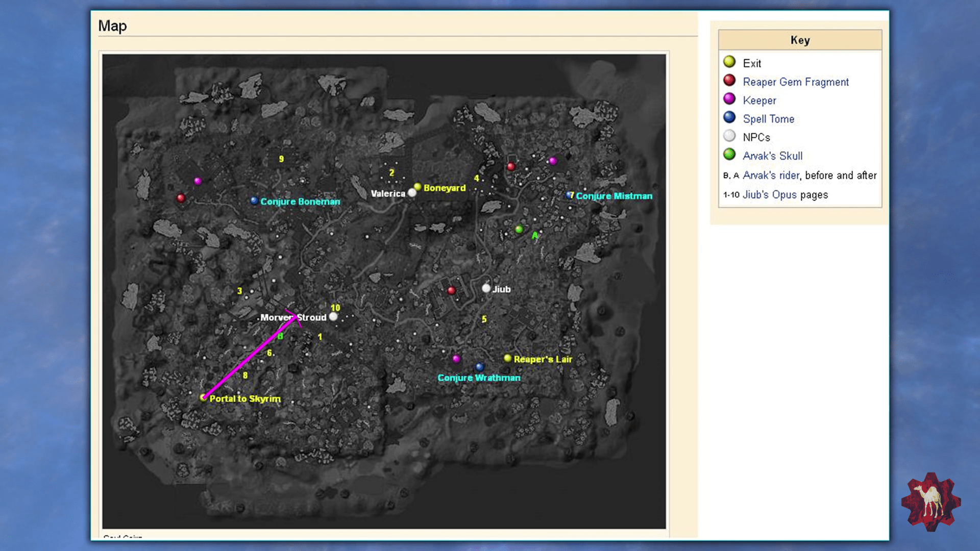This screenshot has width=980, height=551.
Task: Click the Conjure Boneman spell tome marker
Action: 254,201
